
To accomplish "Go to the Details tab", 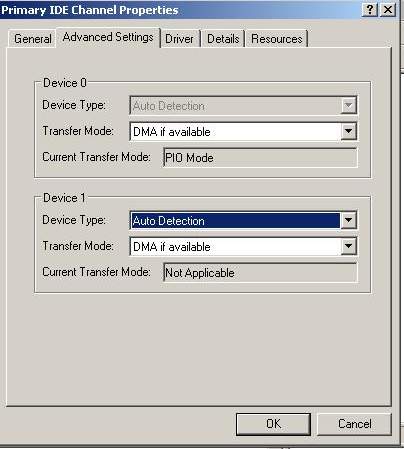I will (223, 39).
